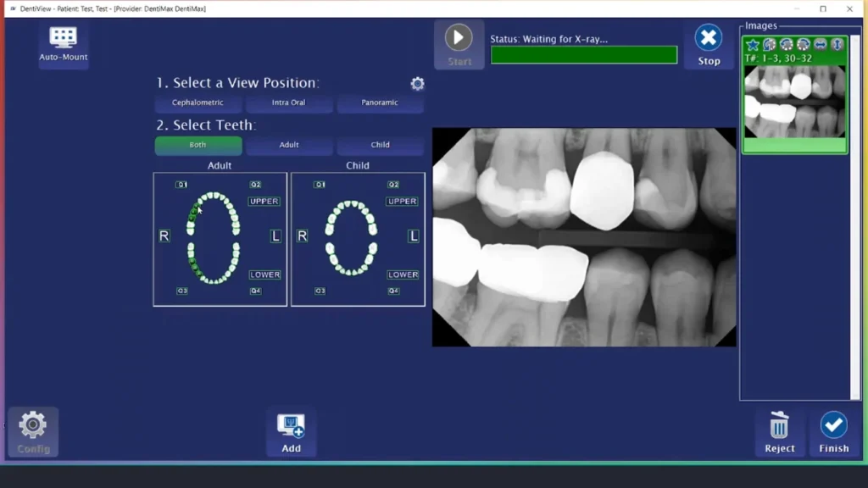The width and height of the screenshot is (868, 488).
Task: Select left side L in Adult chart
Action: pos(275,236)
